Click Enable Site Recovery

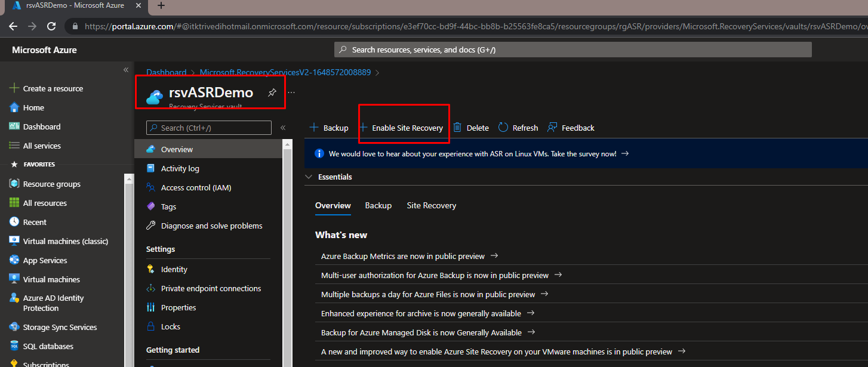pyautogui.click(x=402, y=128)
